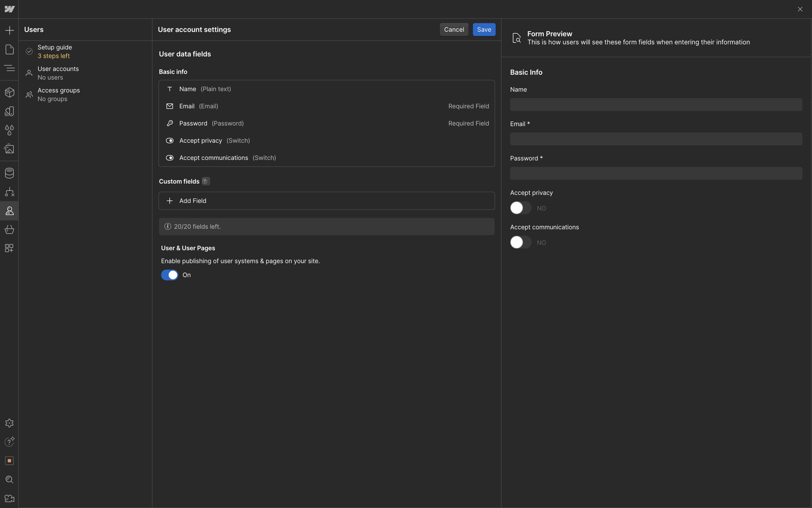Toggle User & User Pages publishing switch
Screen dimensions: 812x508
(170, 275)
